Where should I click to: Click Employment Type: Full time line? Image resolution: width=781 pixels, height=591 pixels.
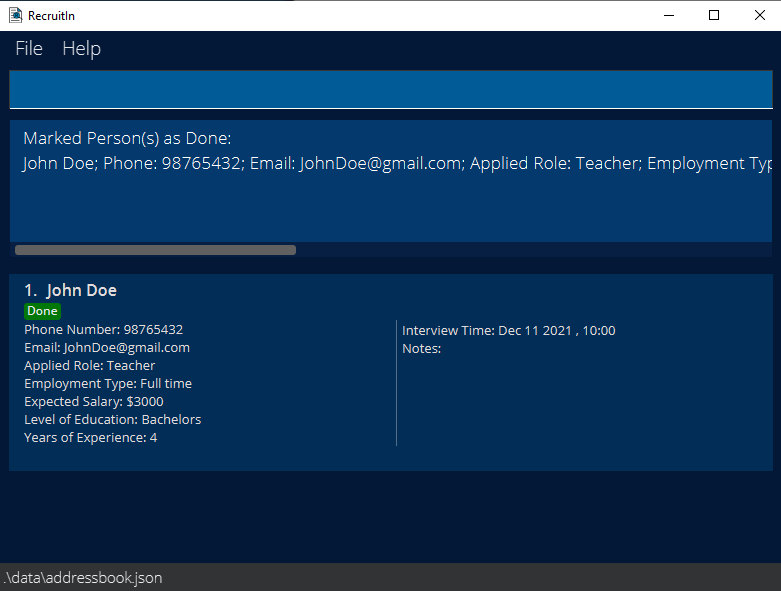[x=108, y=383]
